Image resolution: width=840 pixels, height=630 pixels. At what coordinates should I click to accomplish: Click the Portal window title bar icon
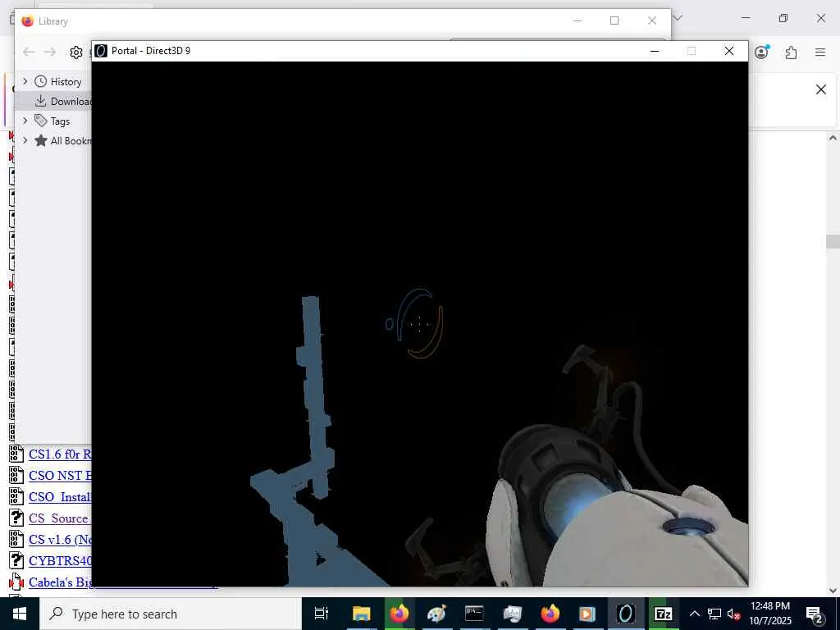[x=101, y=51]
